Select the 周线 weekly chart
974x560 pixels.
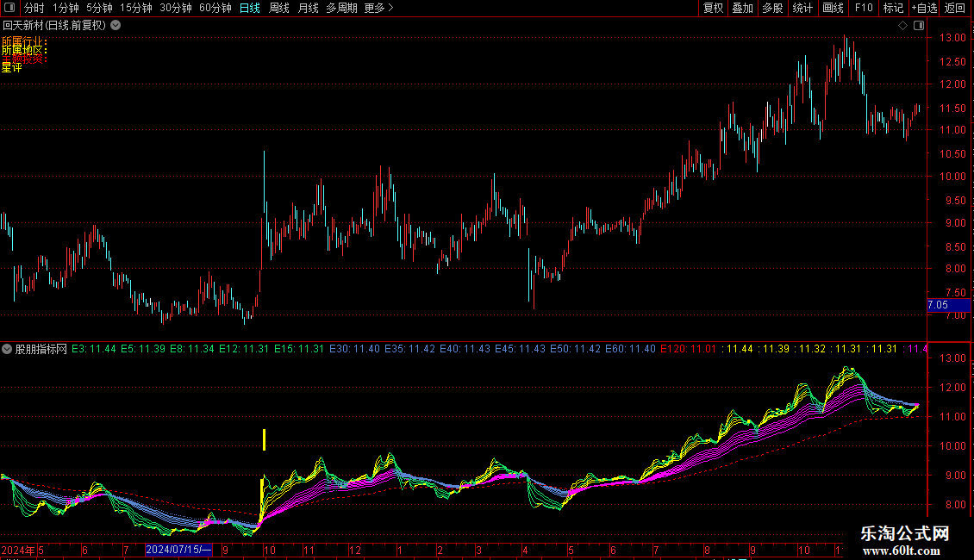pos(279,9)
